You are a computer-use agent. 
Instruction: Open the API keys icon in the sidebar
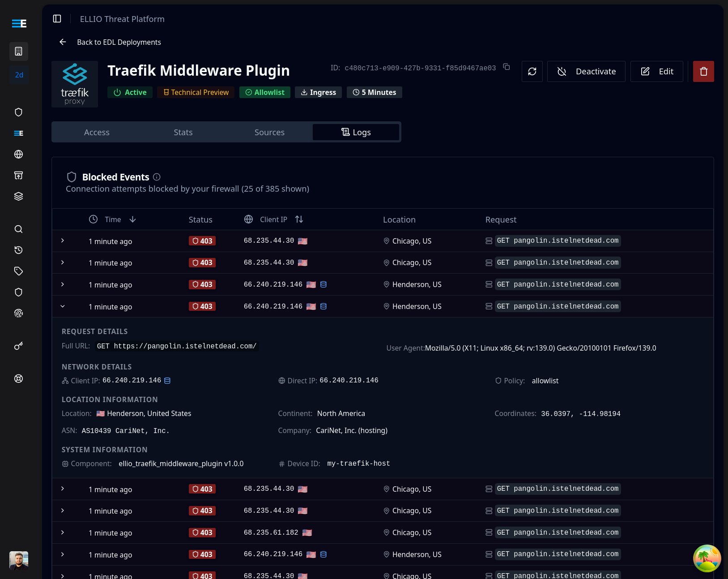click(18, 346)
